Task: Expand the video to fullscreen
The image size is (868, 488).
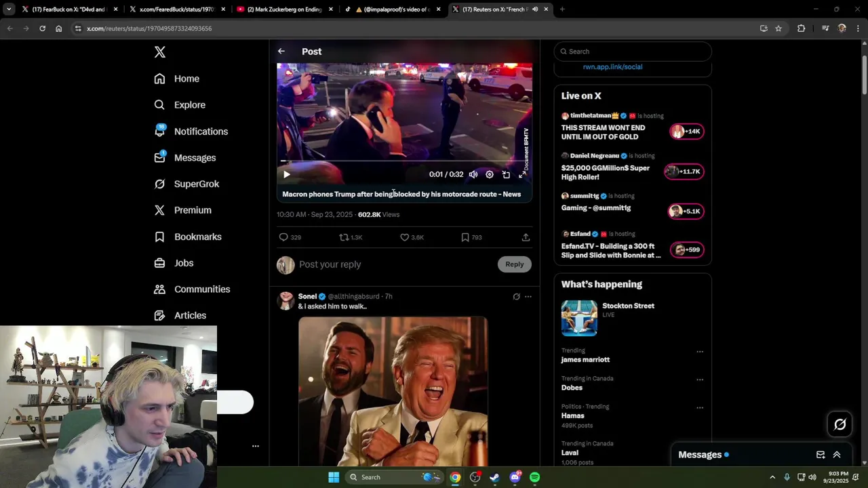Action: click(523, 175)
